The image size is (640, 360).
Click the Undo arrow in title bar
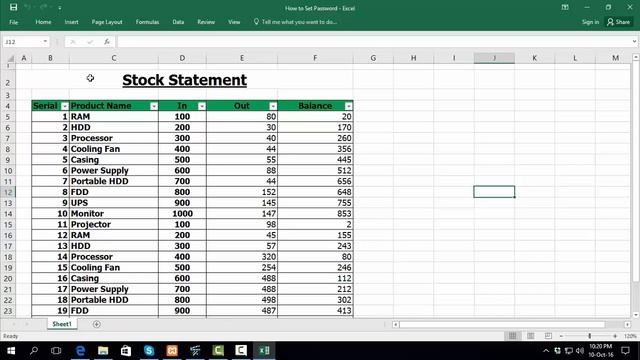click(x=27, y=7)
